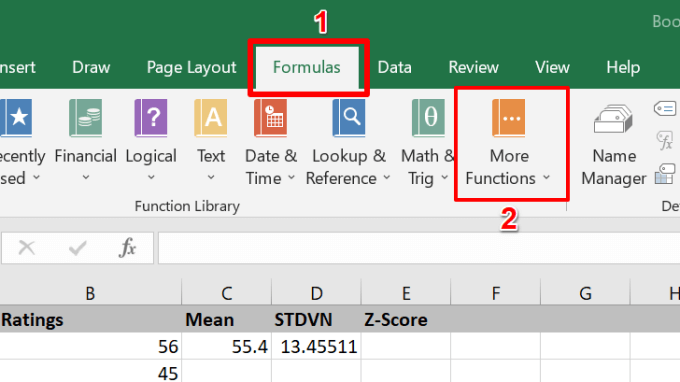Image resolution: width=680 pixels, height=382 pixels.
Task: Switch to the Draw tab
Action: pyautogui.click(x=91, y=67)
